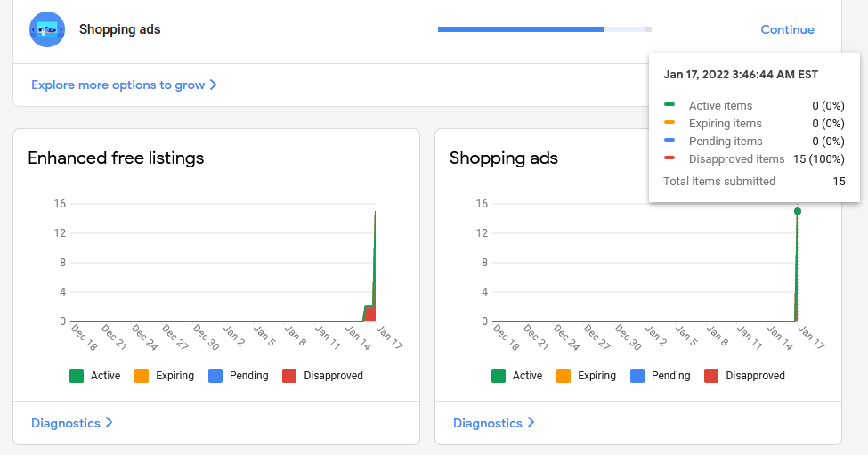868x455 pixels.
Task: Toggle Active legend in Shopping ads chart
Action: click(516, 375)
